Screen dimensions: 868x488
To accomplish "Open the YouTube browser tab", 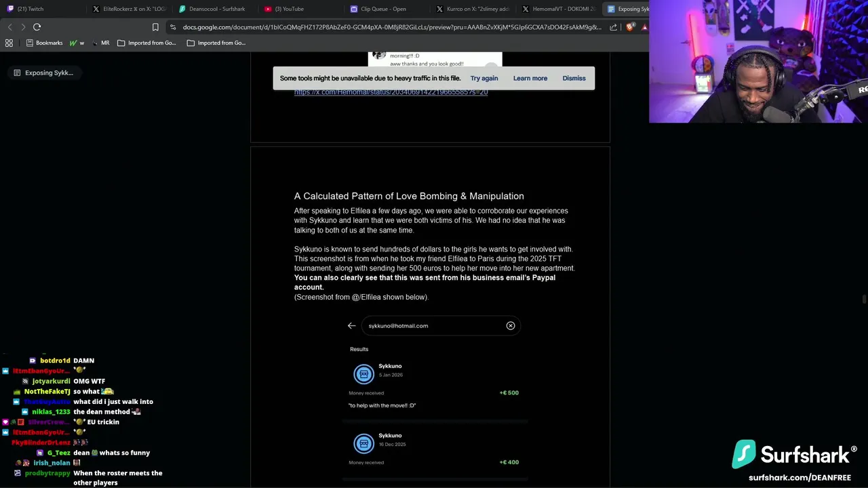I will pyautogui.click(x=301, y=9).
